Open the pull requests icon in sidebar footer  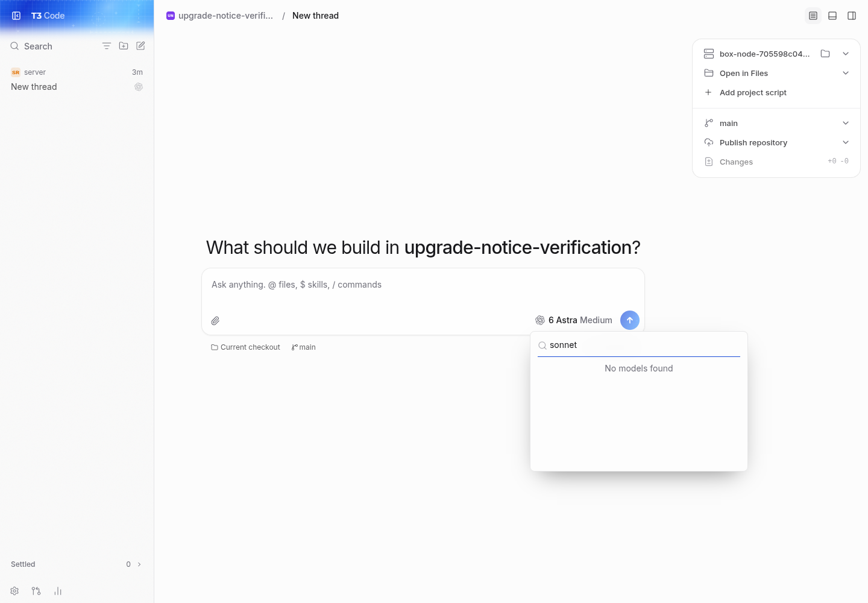36,591
